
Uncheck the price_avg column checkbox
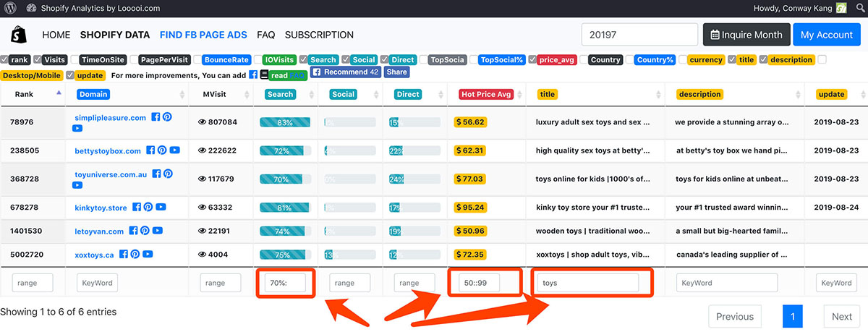[x=532, y=60]
